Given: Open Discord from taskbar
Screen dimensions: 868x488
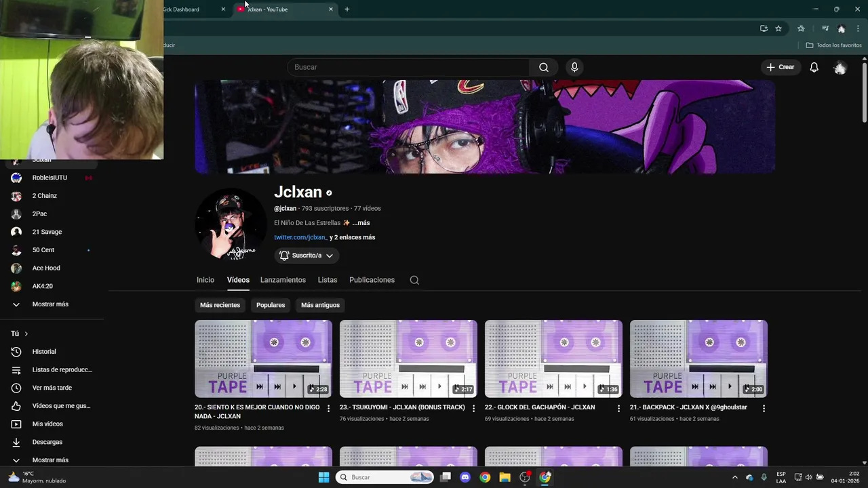Looking at the screenshot, I should (465, 477).
